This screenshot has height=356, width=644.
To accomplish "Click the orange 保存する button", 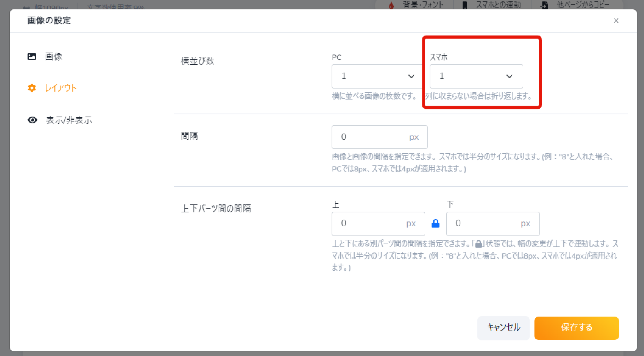I will [x=576, y=328].
